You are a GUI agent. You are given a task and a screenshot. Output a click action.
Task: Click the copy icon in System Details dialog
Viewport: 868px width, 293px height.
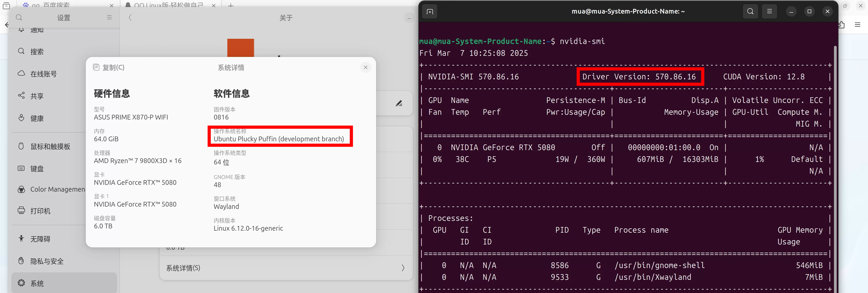tap(96, 67)
